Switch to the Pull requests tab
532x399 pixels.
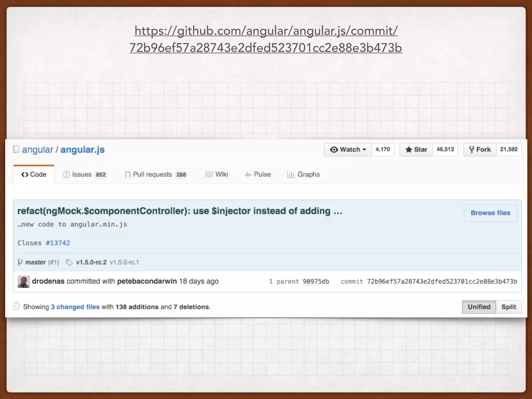(156, 174)
